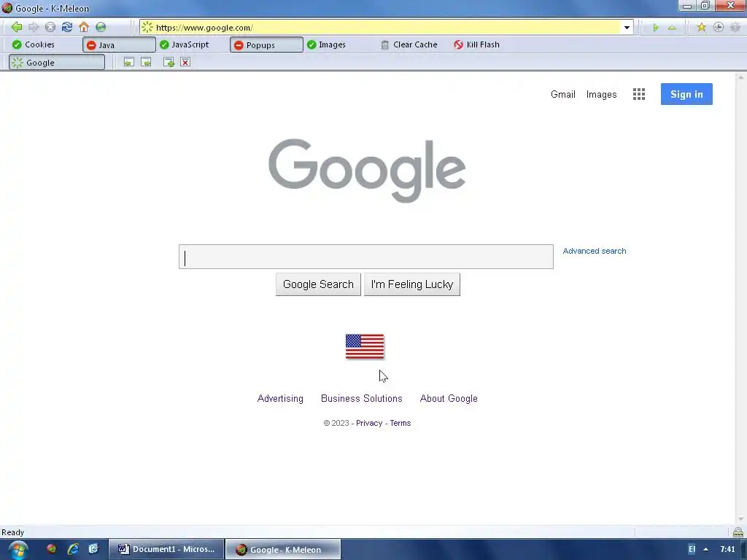Click the globe icon next to Home
Image resolution: width=747 pixels, height=560 pixels.
[101, 27]
